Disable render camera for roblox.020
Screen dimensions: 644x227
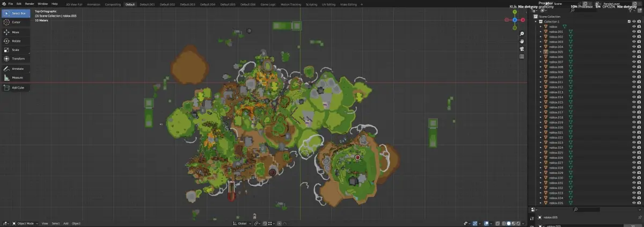click(x=639, y=128)
